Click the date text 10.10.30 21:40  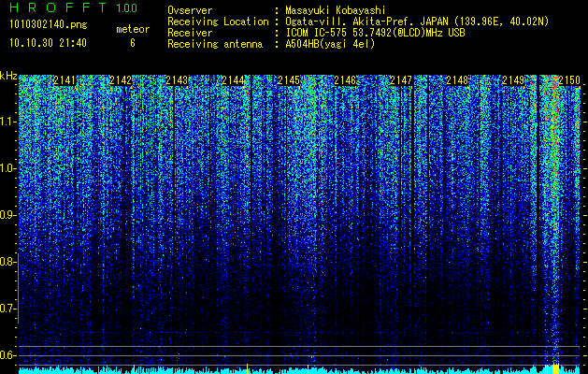tap(48, 43)
